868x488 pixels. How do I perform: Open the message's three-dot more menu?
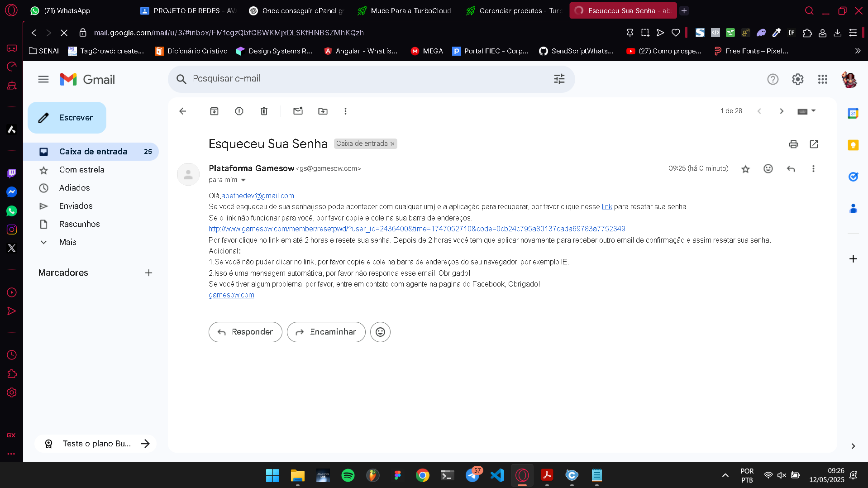[x=813, y=168]
